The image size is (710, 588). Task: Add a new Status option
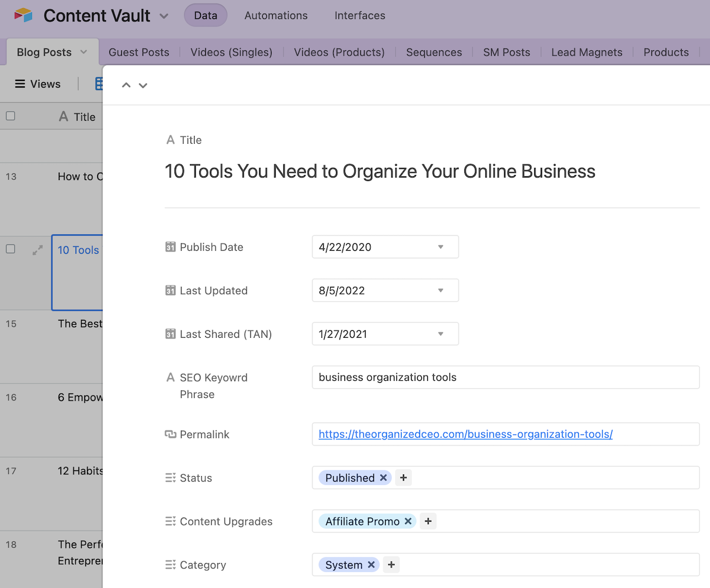tap(404, 478)
